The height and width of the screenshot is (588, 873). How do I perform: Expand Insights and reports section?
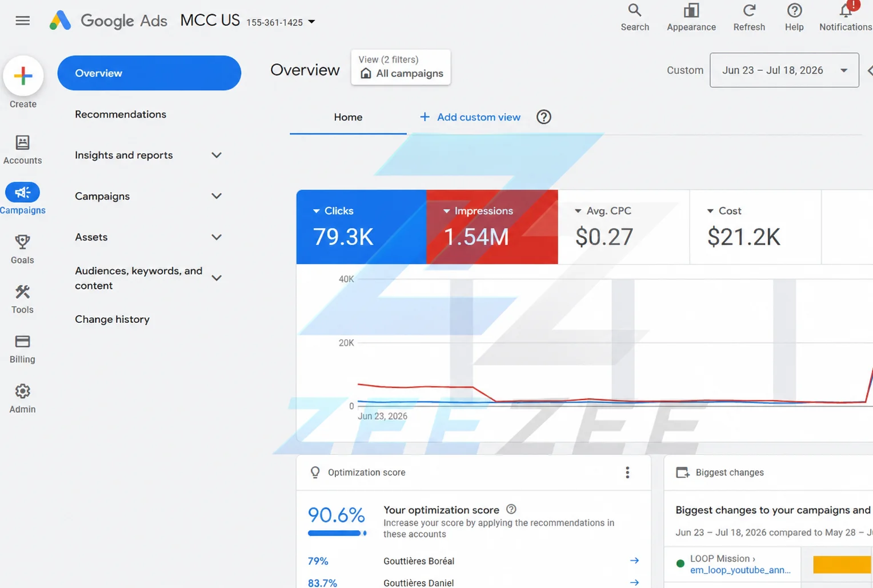point(217,155)
